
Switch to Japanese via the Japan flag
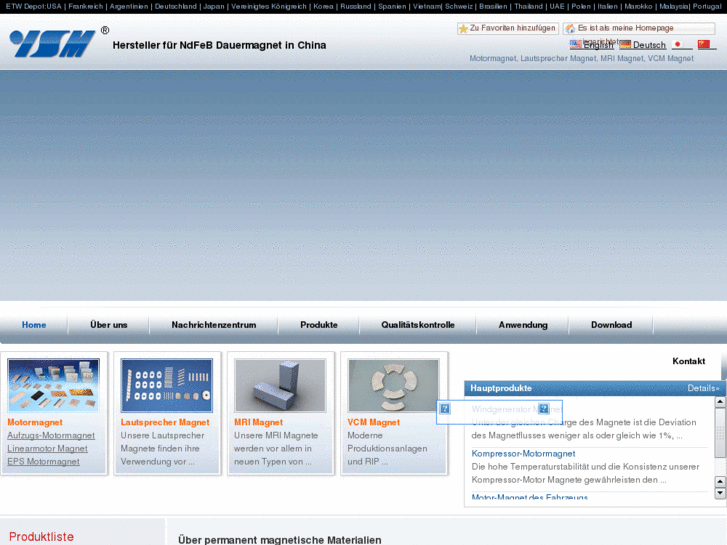point(678,45)
